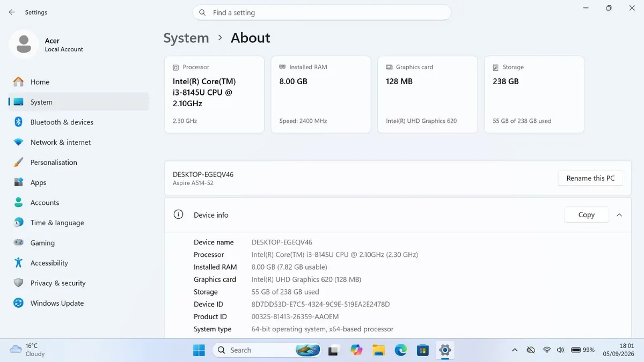Open Windows Update settings
Viewport: 644px width, 362px height.
tap(79, 303)
